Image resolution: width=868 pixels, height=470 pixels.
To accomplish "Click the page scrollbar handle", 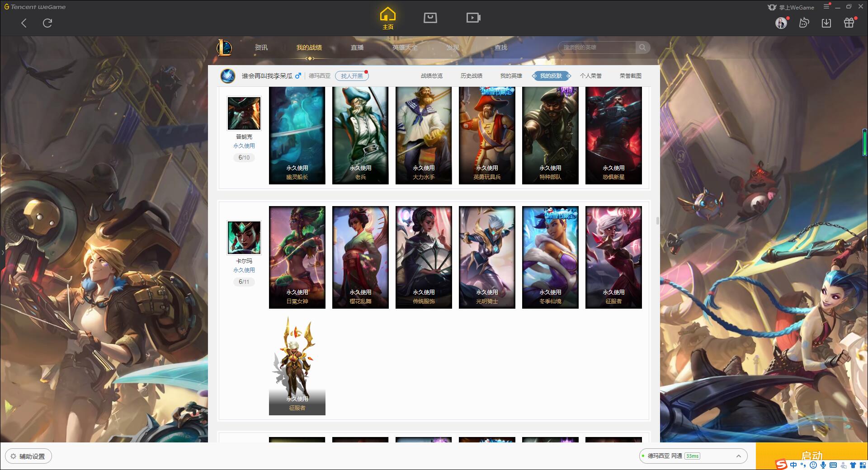I will pos(658,221).
